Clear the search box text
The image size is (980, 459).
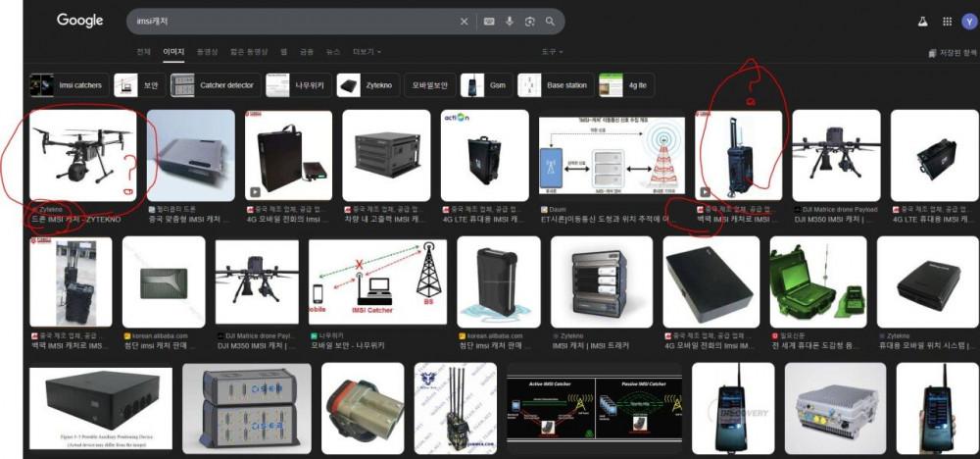point(465,22)
